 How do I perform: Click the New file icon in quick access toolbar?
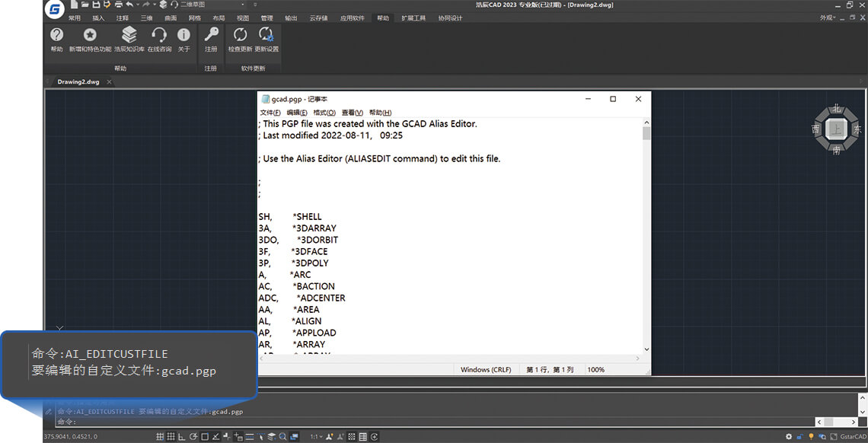pyautogui.click(x=74, y=5)
